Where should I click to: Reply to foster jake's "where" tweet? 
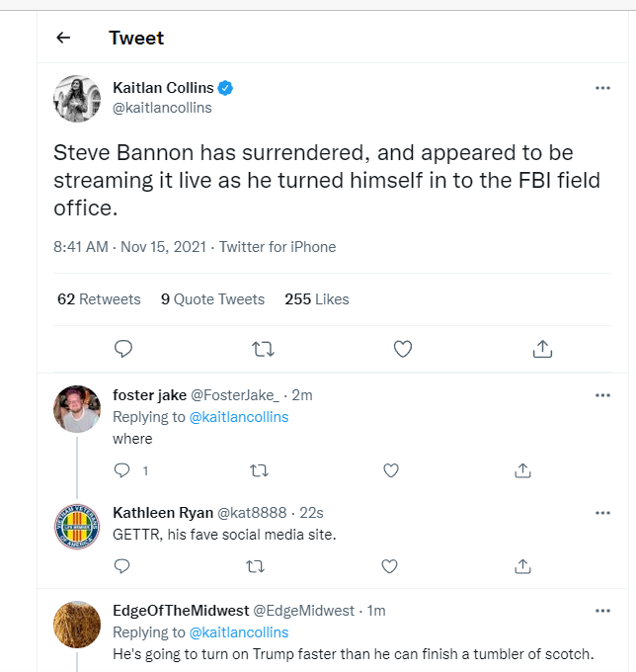coord(122,470)
